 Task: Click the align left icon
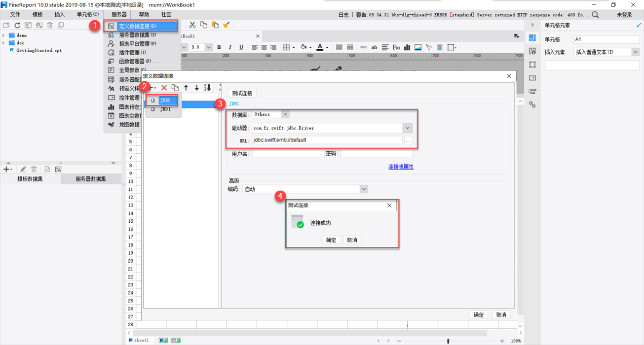tap(255, 47)
